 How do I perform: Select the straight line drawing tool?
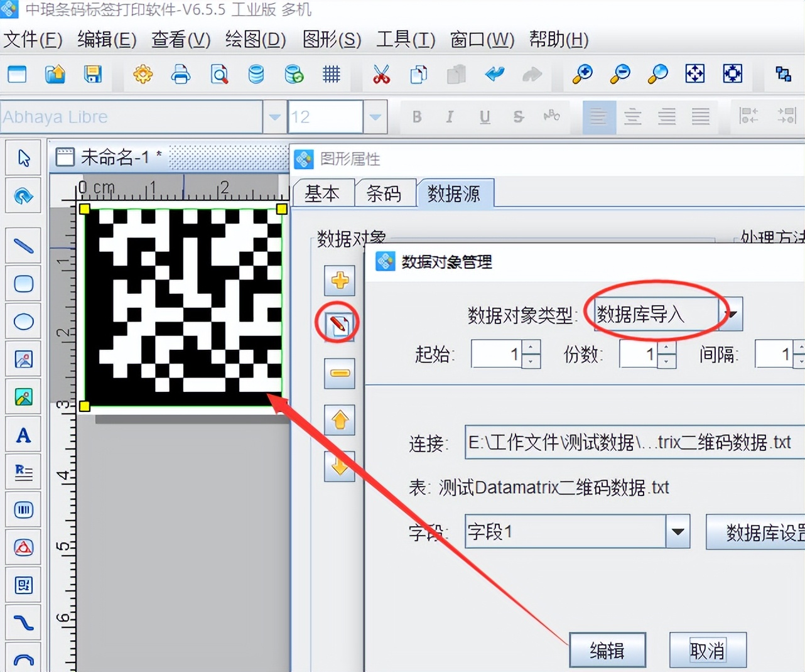pos(23,246)
